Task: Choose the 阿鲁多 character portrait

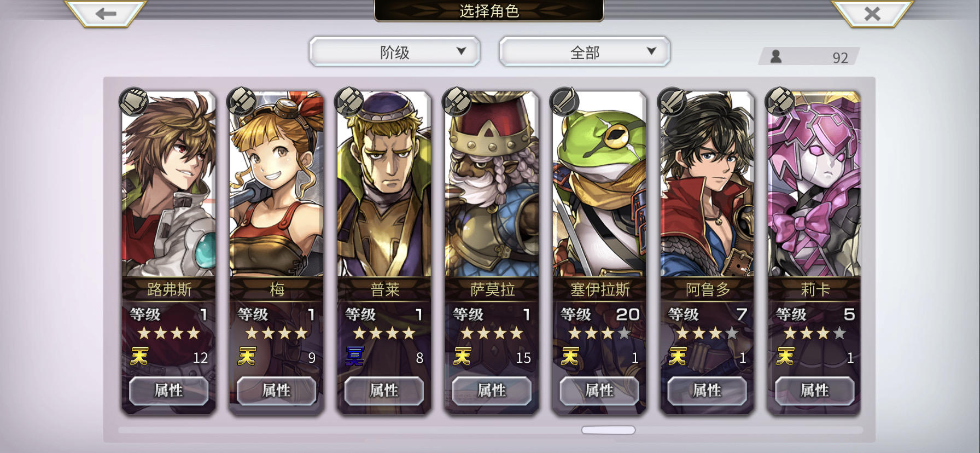Action: click(707, 184)
